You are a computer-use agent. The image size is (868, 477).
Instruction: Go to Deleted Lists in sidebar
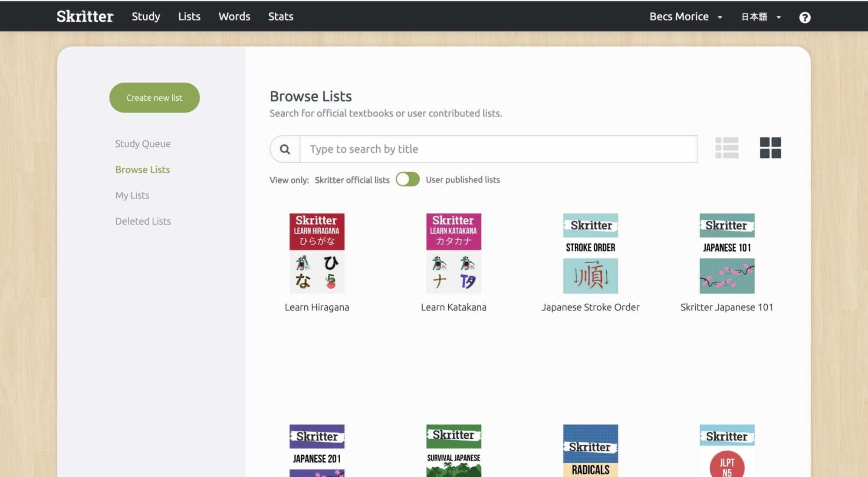(143, 221)
